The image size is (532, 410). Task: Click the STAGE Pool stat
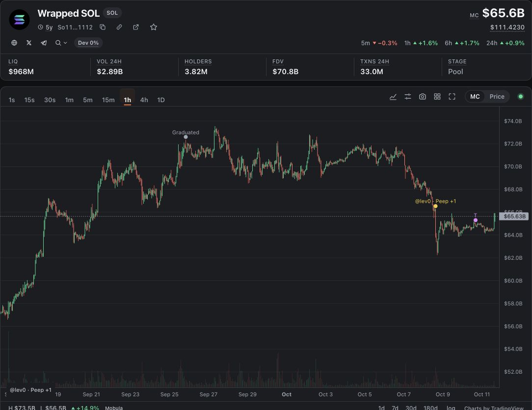[x=457, y=67]
